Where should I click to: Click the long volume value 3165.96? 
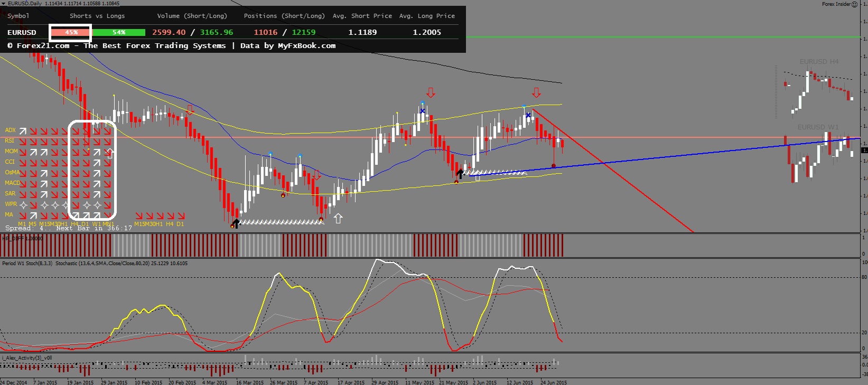(217, 32)
